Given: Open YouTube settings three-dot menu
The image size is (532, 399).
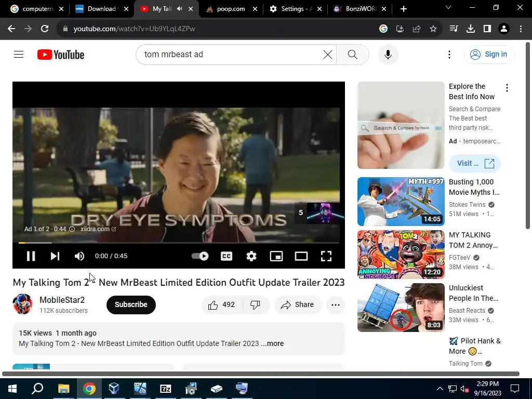Looking at the screenshot, I should click(x=449, y=54).
